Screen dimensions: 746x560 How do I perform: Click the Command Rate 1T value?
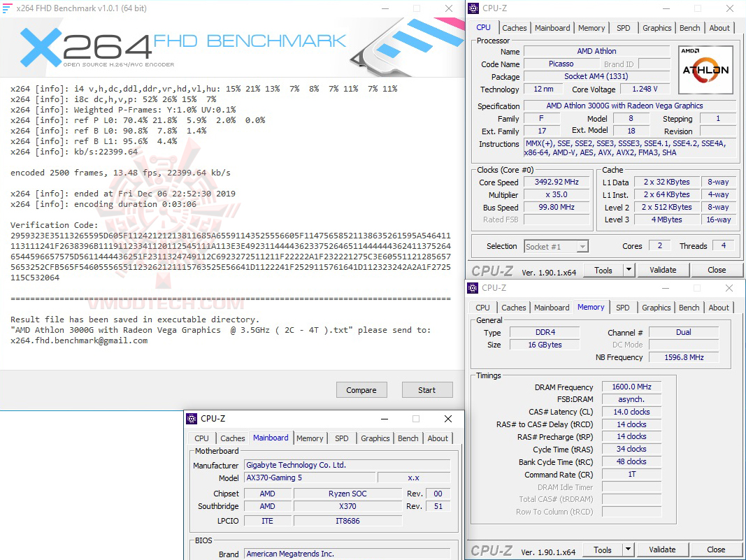[x=631, y=475]
